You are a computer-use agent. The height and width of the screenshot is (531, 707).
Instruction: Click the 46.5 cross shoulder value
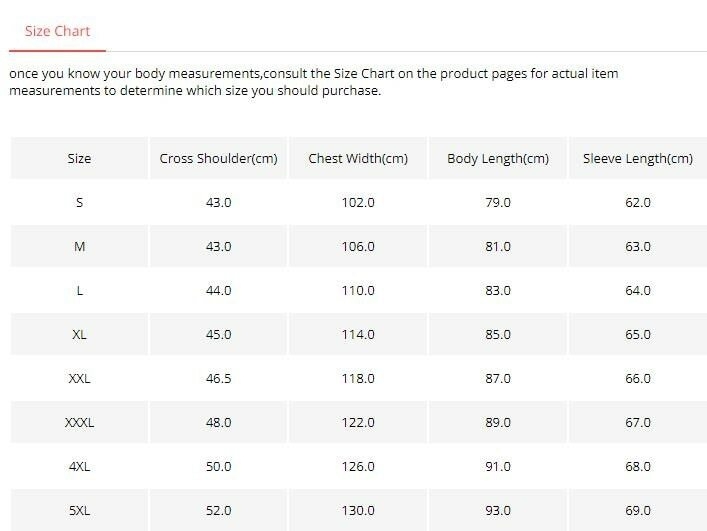pyautogui.click(x=218, y=379)
